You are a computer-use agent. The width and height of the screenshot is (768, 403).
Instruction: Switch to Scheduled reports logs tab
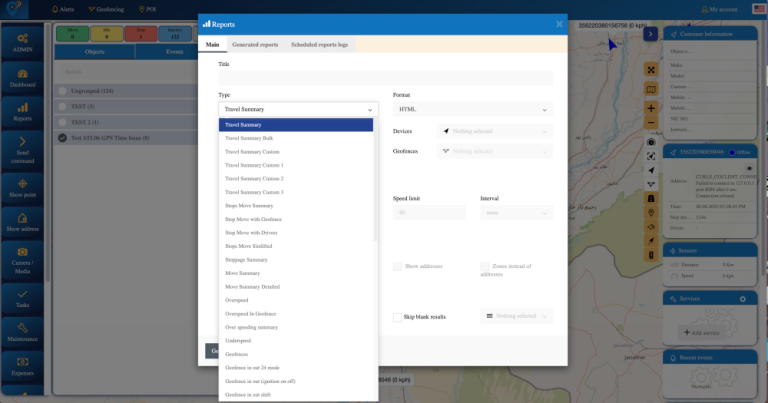tap(318, 45)
